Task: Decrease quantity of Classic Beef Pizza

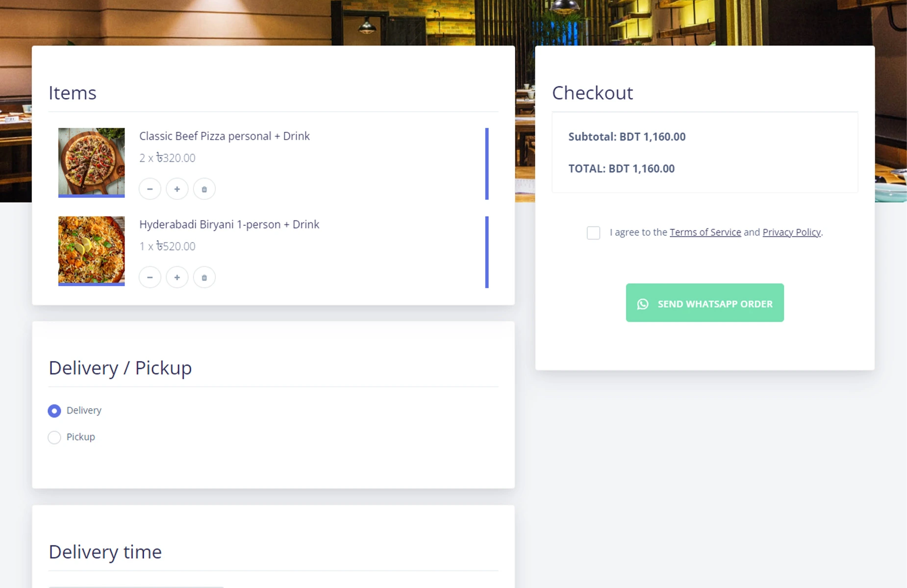Action: tap(150, 189)
